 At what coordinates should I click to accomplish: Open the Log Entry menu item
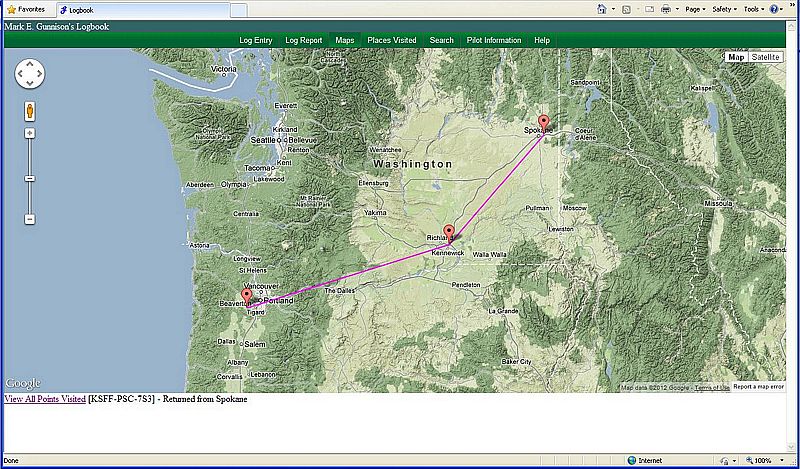click(256, 40)
